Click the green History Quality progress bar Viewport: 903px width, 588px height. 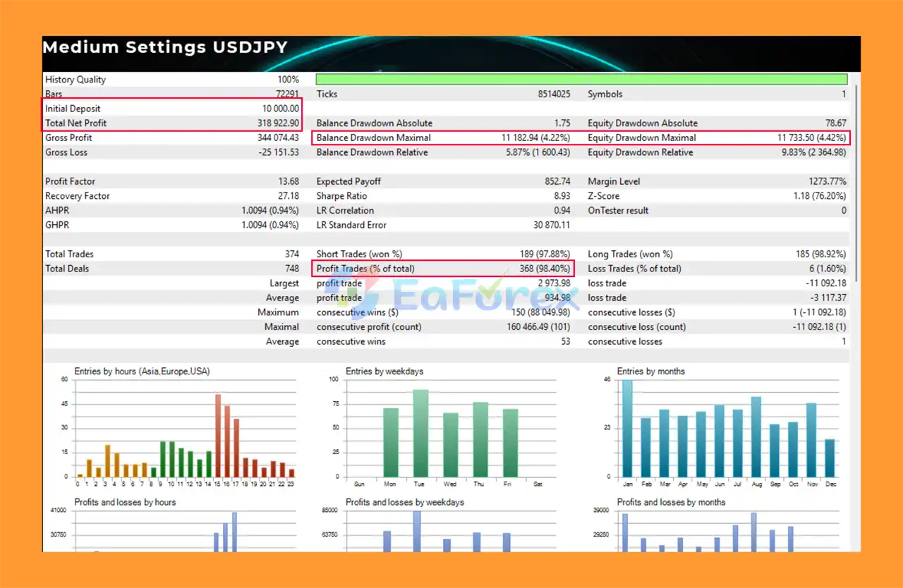tap(581, 80)
